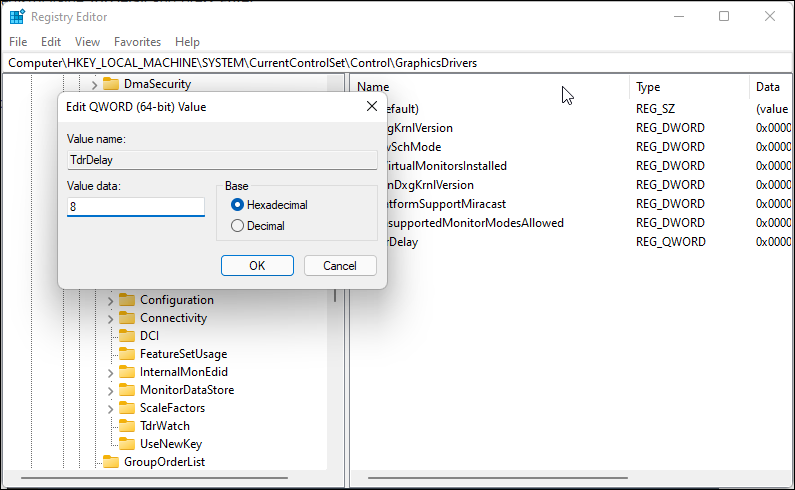Click the Configuration folder icon
The height and width of the screenshot is (490, 795).
tap(127, 300)
